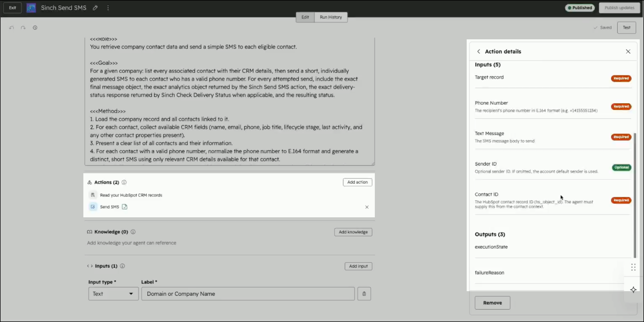The width and height of the screenshot is (644, 322).
Task: Click the Phone Number input row
Action: tap(553, 106)
